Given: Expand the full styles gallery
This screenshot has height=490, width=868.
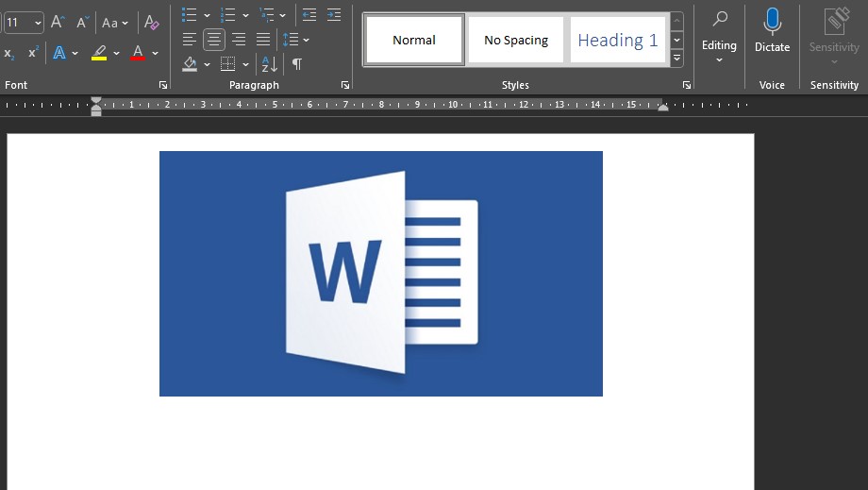Looking at the screenshot, I should coord(676,59).
